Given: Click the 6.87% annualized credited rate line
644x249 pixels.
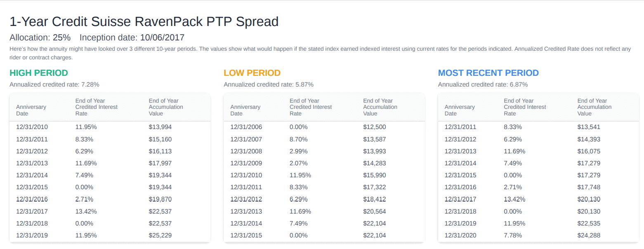Looking at the screenshot, I should coord(483,85).
